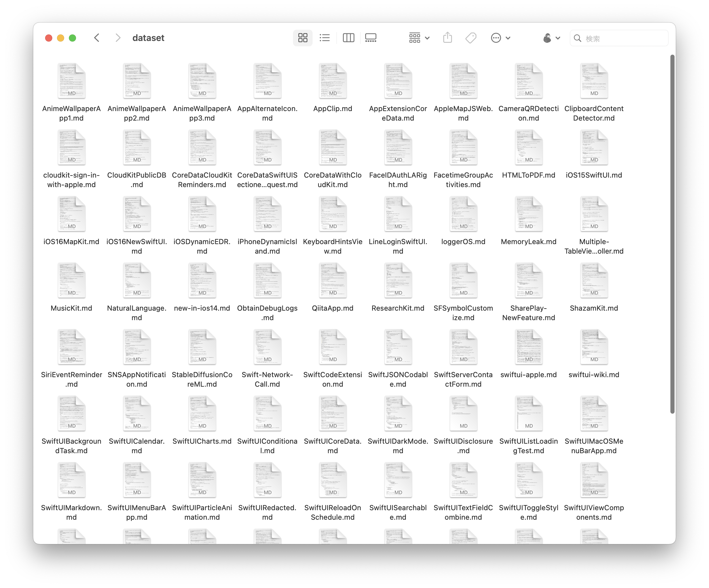This screenshot has width=709, height=588.
Task: Select ResearchKit.md file icon
Action: point(398,280)
